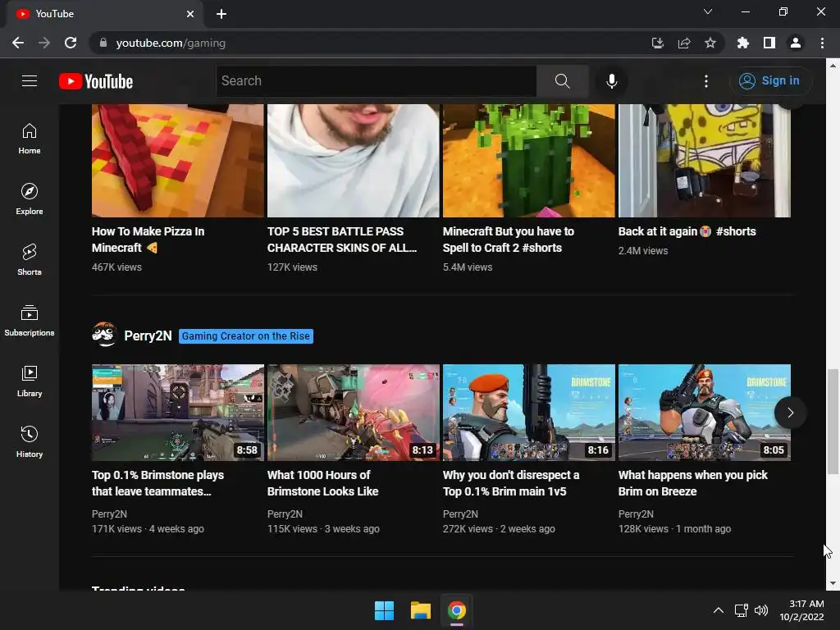This screenshot has height=630, width=840.
Task: Reload the page
Action: (x=71, y=43)
